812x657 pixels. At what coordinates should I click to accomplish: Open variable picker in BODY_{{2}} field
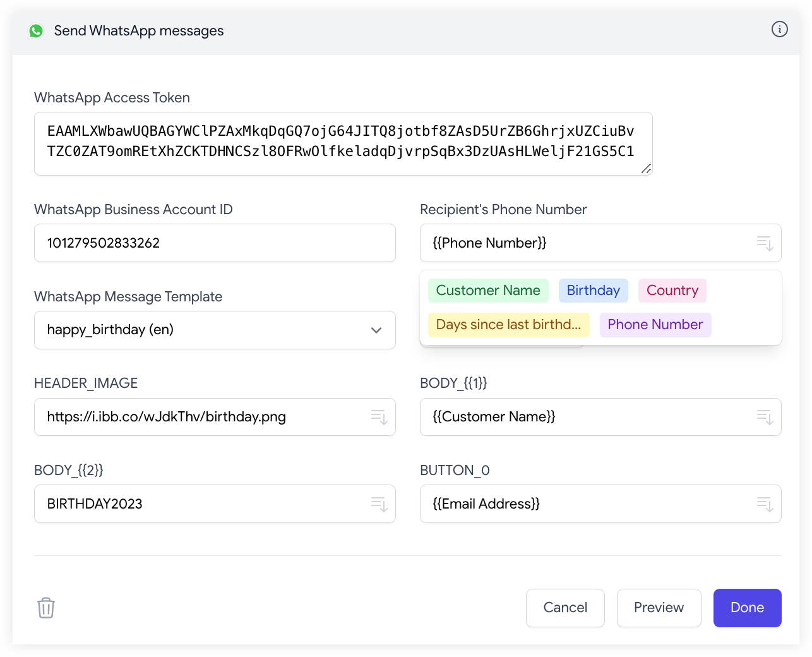(379, 504)
